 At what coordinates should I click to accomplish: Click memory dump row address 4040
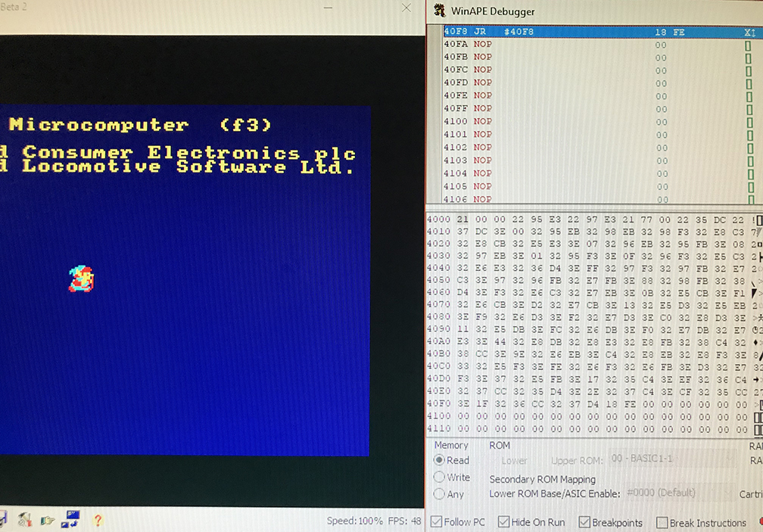point(438,268)
